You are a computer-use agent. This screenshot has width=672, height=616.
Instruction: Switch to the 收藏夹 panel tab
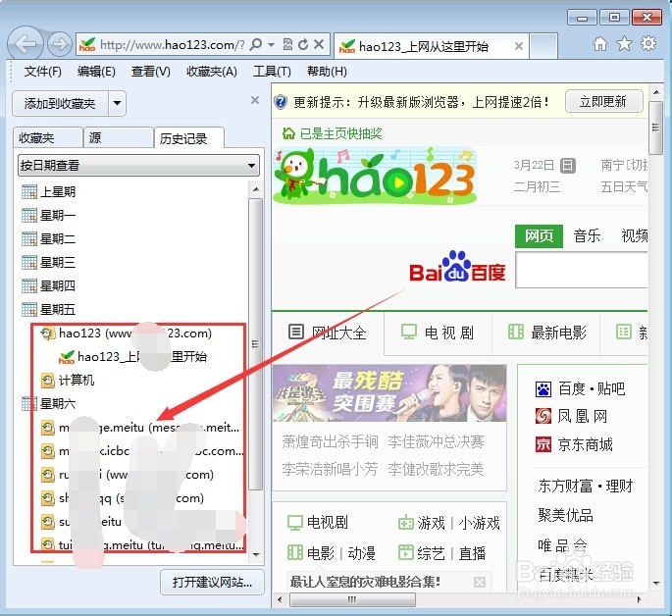tap(47, 138)
